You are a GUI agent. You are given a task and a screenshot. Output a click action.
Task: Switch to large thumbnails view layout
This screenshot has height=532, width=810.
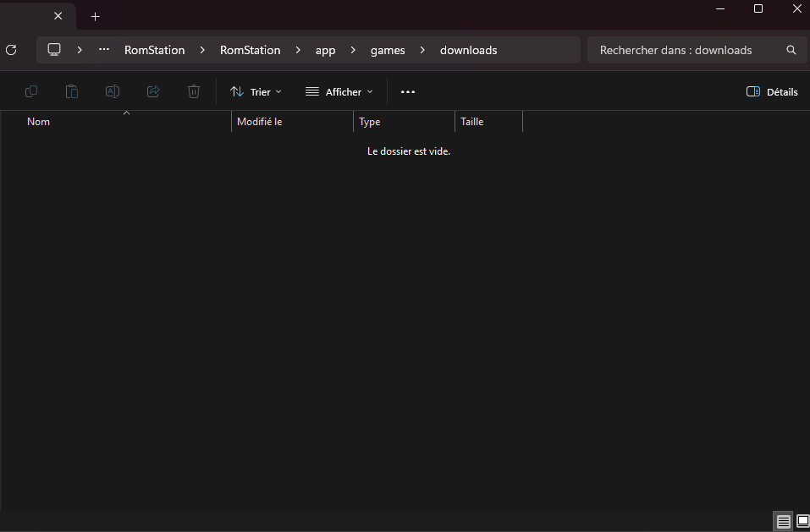(x=802, y=521)
